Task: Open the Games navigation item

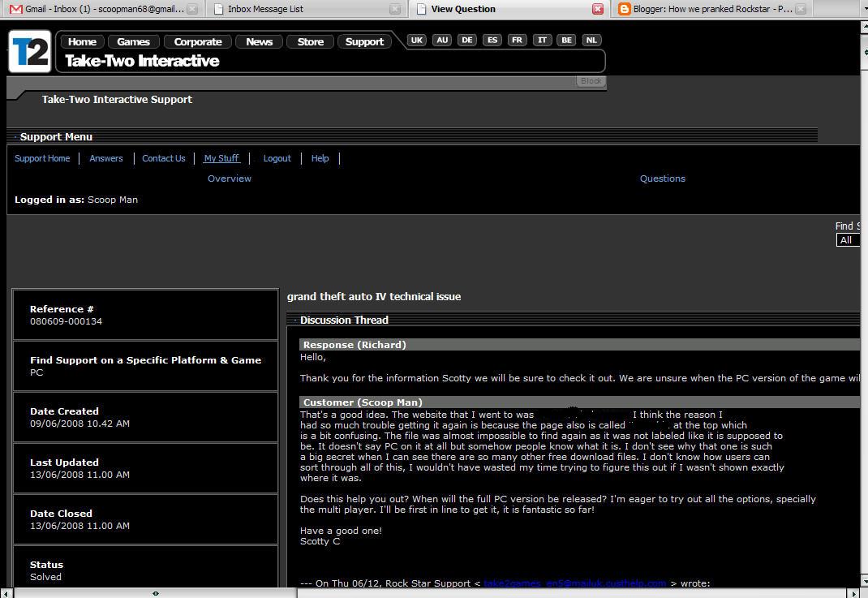Action: click(133, 41)
